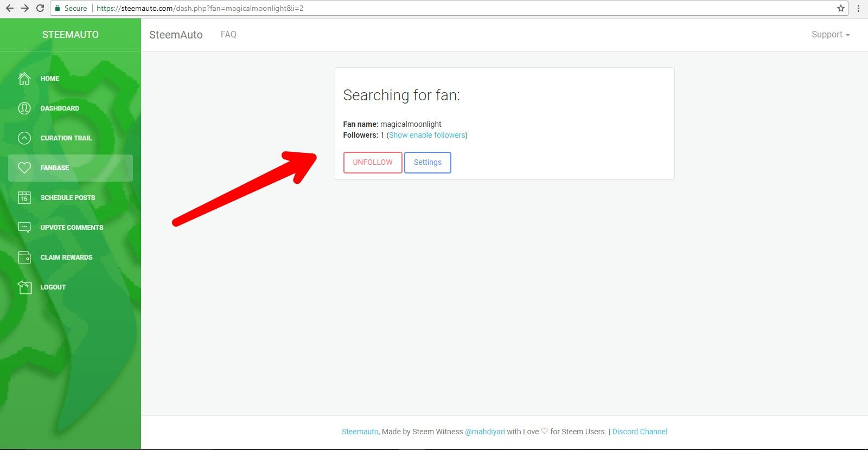Screen dimensions: 868x450
Task: Expand the Support dropdown
Action: [x=831, y=35]
